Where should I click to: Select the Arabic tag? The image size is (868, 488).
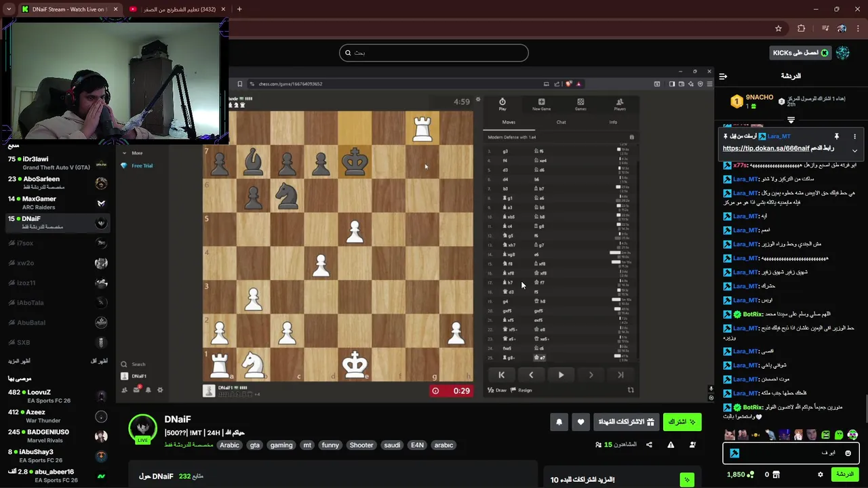229,445
